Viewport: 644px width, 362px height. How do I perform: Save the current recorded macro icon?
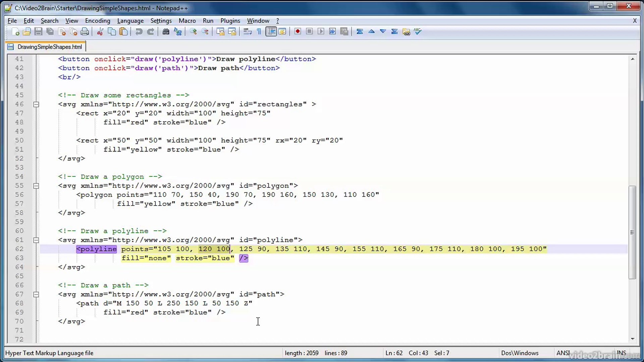[x=344, y=32]
